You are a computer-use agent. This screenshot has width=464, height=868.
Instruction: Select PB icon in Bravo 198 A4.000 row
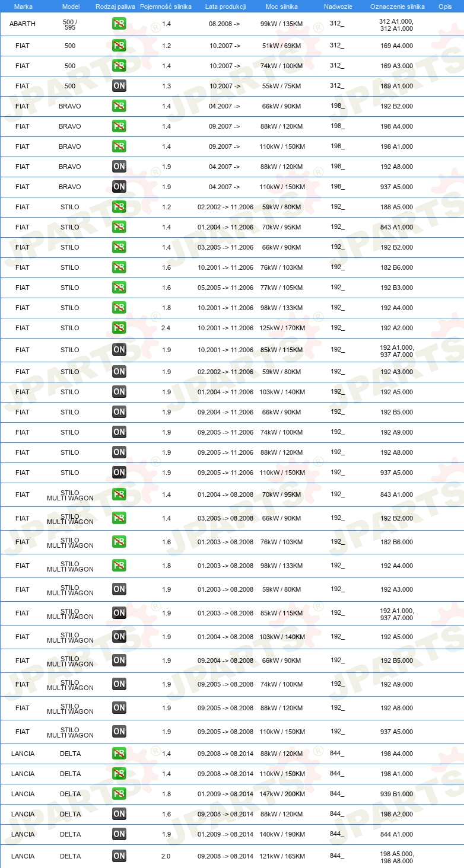click(119, 126)
